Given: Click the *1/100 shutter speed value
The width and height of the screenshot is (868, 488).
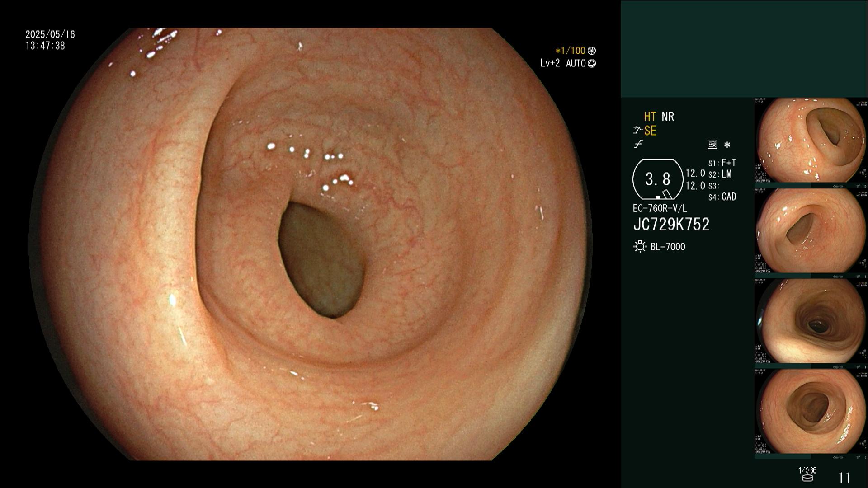Looking at the screenshot, I should [571, 51].
